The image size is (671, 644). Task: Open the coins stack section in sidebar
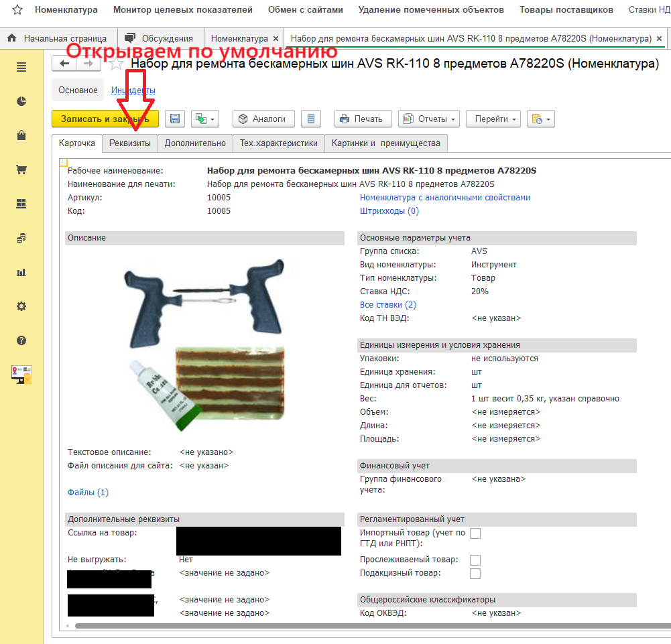click(x=21, y=238)
